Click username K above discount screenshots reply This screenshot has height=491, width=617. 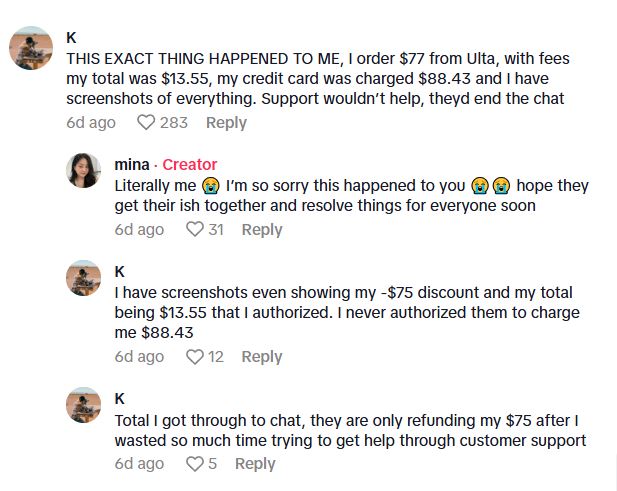click(120, 271)
